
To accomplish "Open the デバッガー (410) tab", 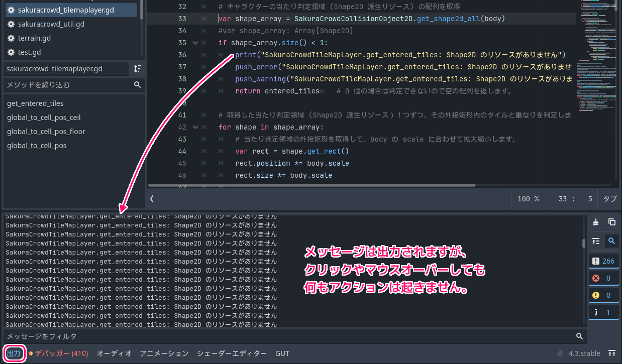I will 58,353.
